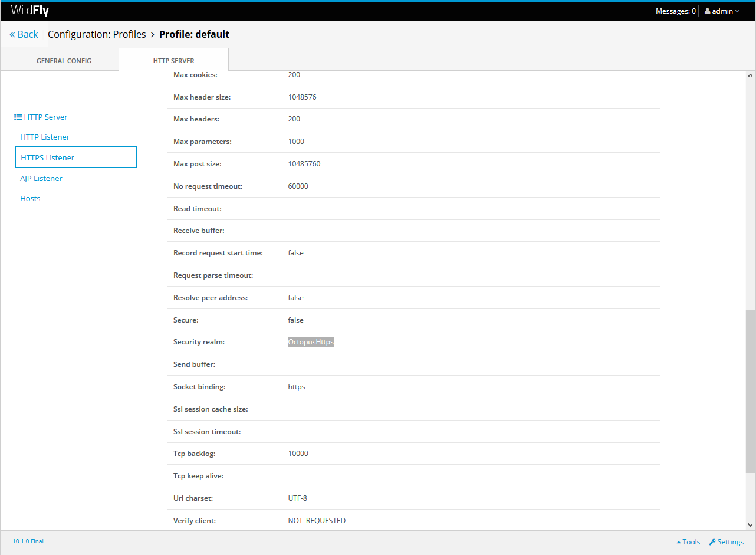Click the highlighted OctopusHttps security realm value
Viewport: 756px width, 555px height.
(311, 342)
